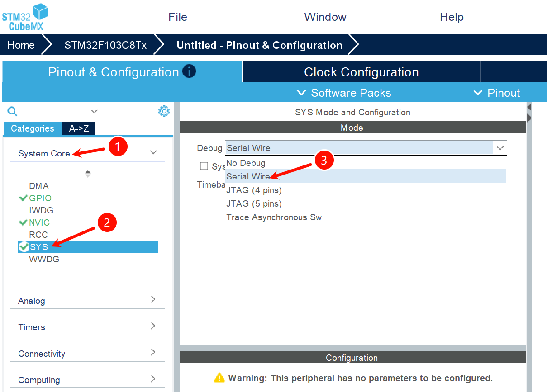The width and height of the screenshot is (547, 392).
Task: Select GPIO in System Core list
Action: pos(40,198)
